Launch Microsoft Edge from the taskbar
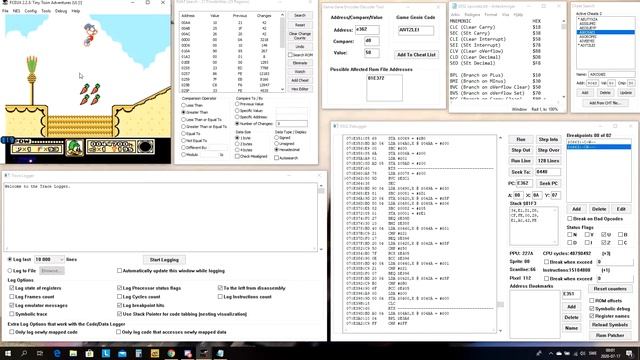This screenshot has height=360, width=640. (57, 353)
